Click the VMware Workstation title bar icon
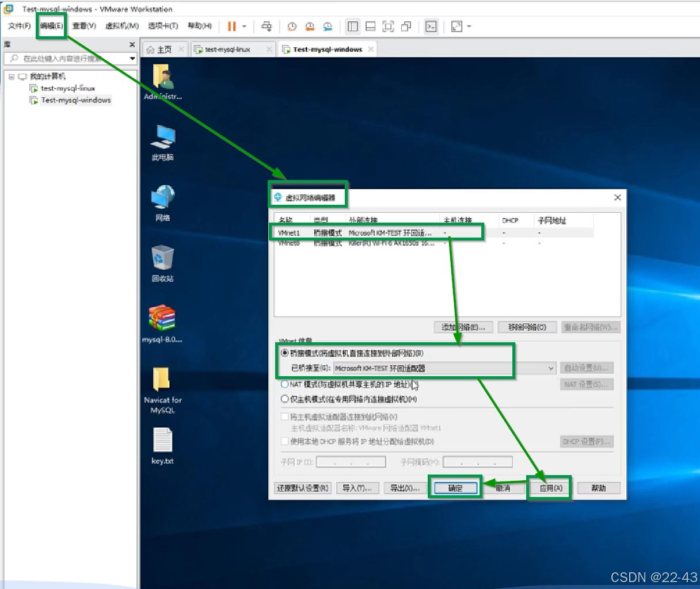Screen dimensions: 700x589 pyautogui.click(x=8, y=9)
